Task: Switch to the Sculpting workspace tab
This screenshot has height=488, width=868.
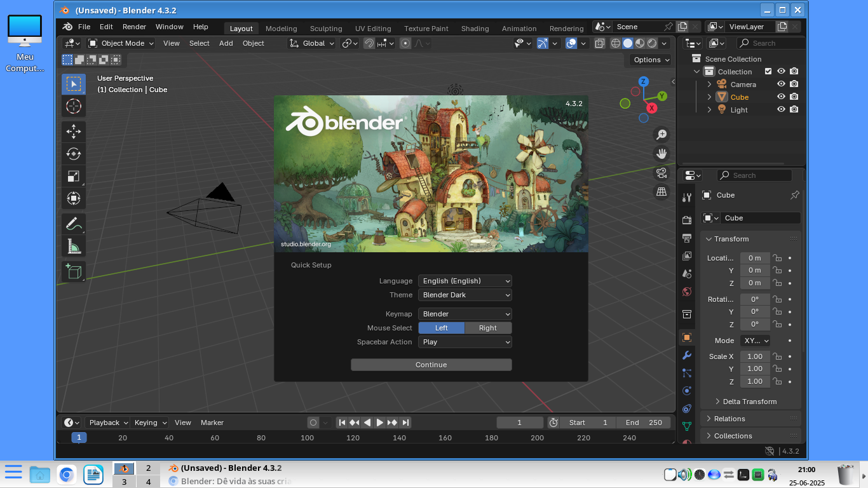Action: [326, 28]
